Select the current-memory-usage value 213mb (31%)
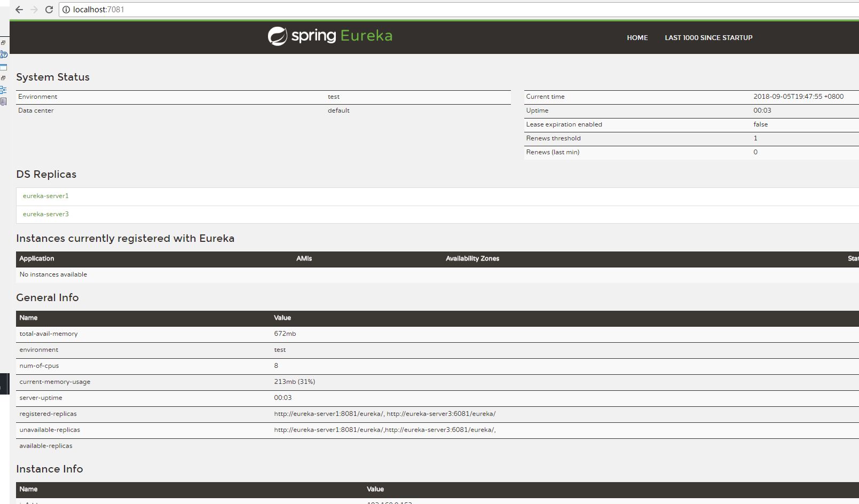 (295, 382)
